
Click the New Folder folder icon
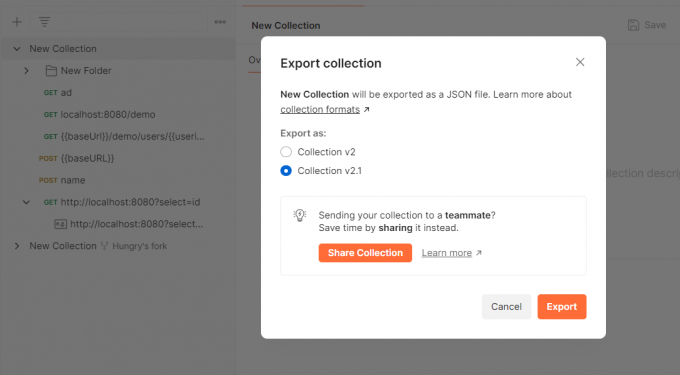click(x=51, y=71)
